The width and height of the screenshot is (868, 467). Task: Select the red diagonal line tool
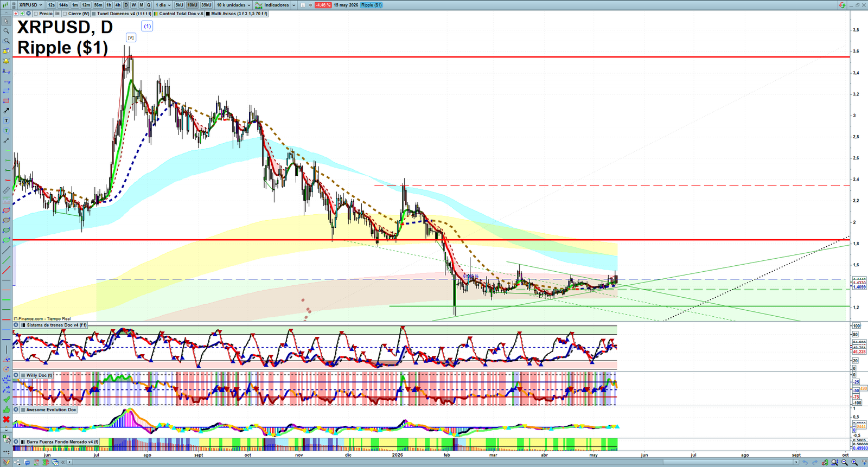coord(7,270)
